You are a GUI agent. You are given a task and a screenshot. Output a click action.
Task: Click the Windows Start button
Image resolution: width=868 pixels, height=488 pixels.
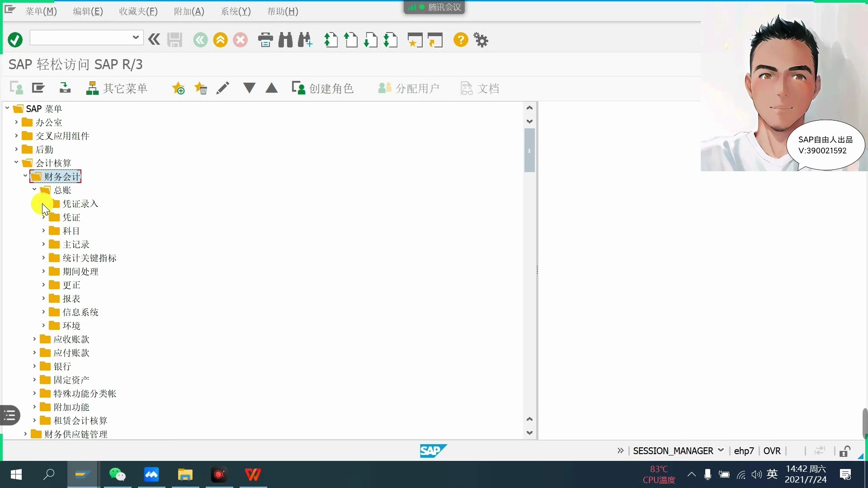point(16,474)
